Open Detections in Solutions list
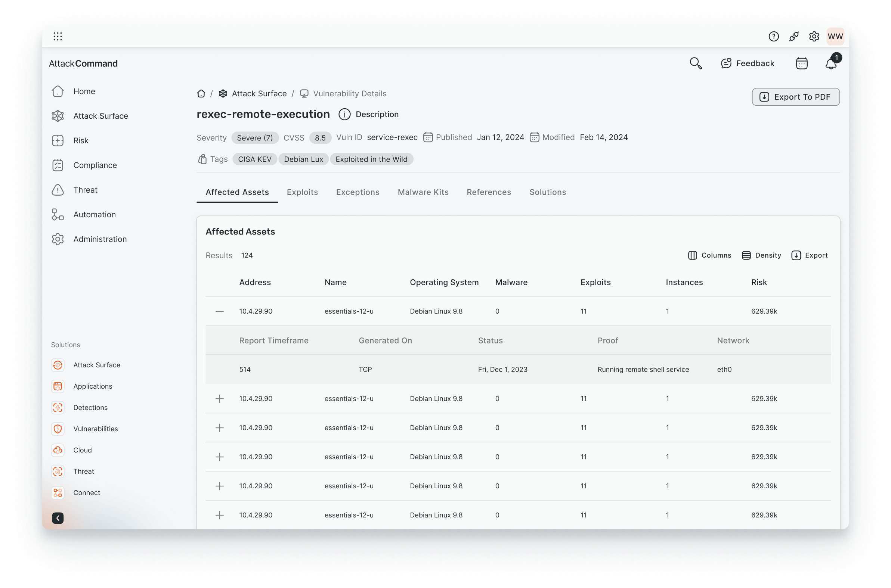 click(x=90, y=408)
